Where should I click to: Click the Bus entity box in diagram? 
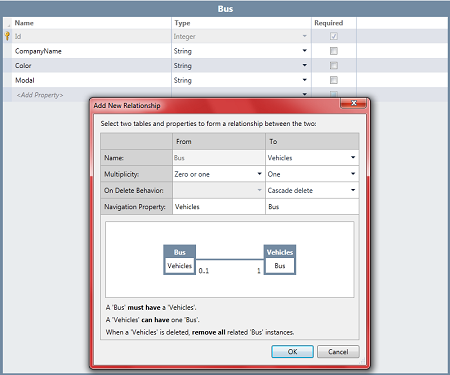pyautogui.click(x=179, y=260)
